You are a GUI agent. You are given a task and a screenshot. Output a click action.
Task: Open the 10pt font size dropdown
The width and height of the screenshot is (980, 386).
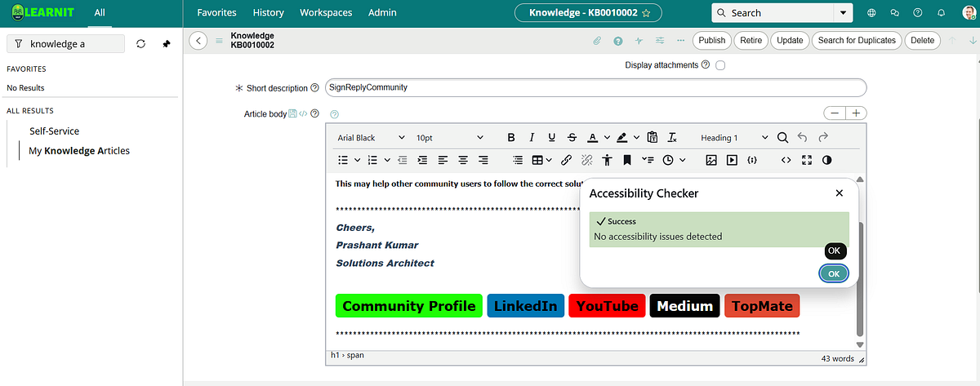(449, 138)
